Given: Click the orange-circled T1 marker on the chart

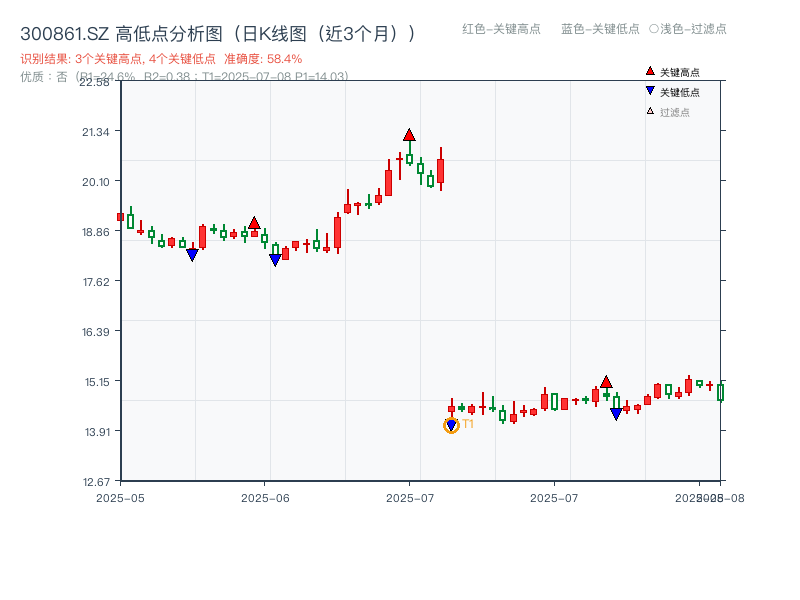Looking at the screenshot, I should pos(450,424).
